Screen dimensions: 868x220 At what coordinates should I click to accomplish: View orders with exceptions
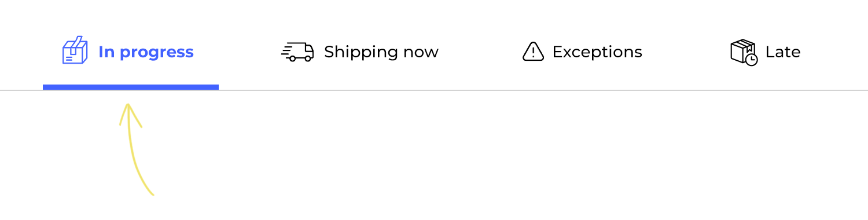(582, 52)
